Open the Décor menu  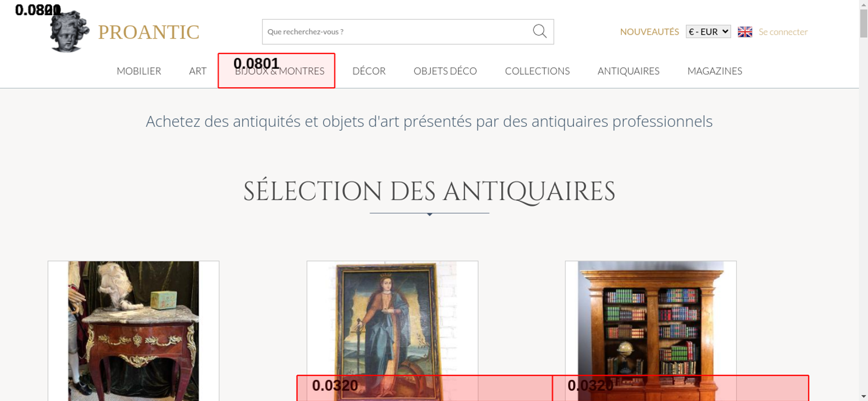point(369,71)
